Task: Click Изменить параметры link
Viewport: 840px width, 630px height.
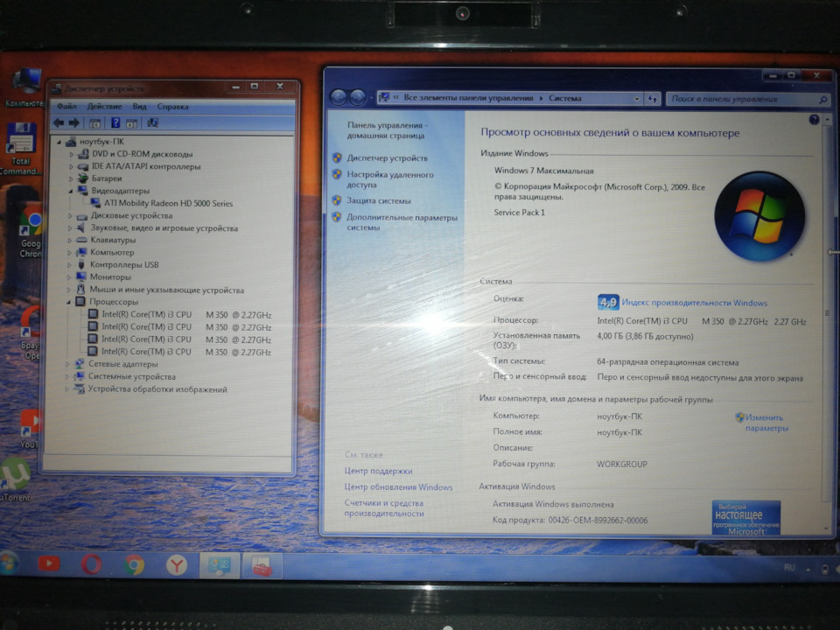Action: [766, 423]
